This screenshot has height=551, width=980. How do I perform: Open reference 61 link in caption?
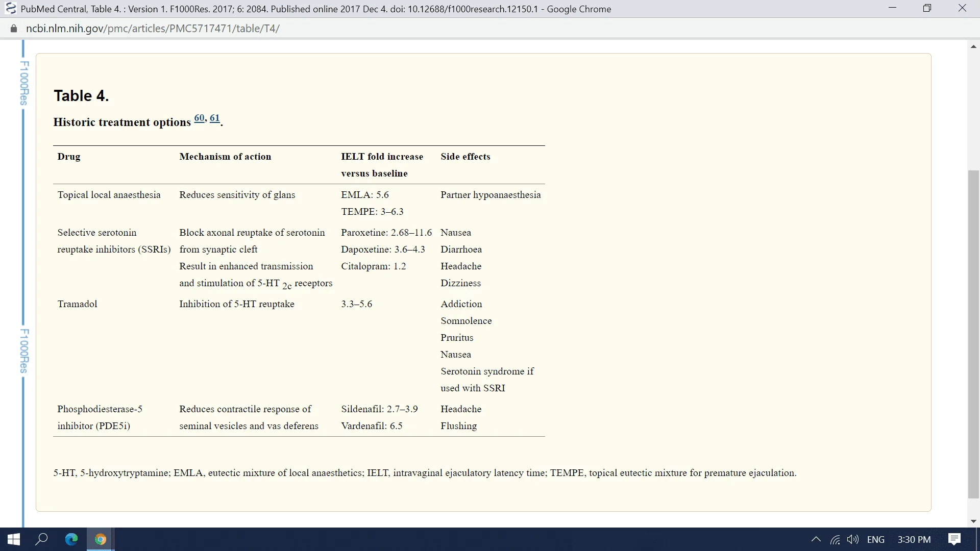215,118
